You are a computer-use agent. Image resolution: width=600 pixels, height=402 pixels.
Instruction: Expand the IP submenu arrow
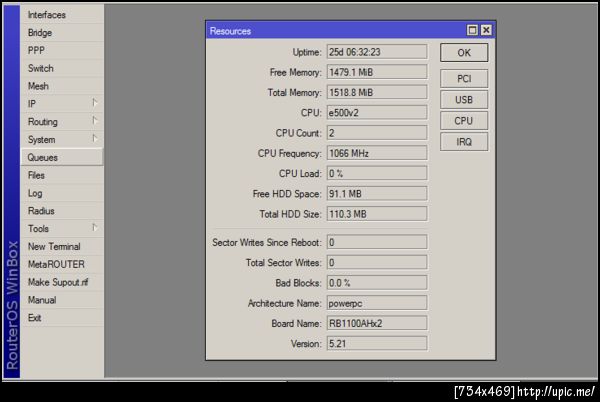tap(95, 103)
